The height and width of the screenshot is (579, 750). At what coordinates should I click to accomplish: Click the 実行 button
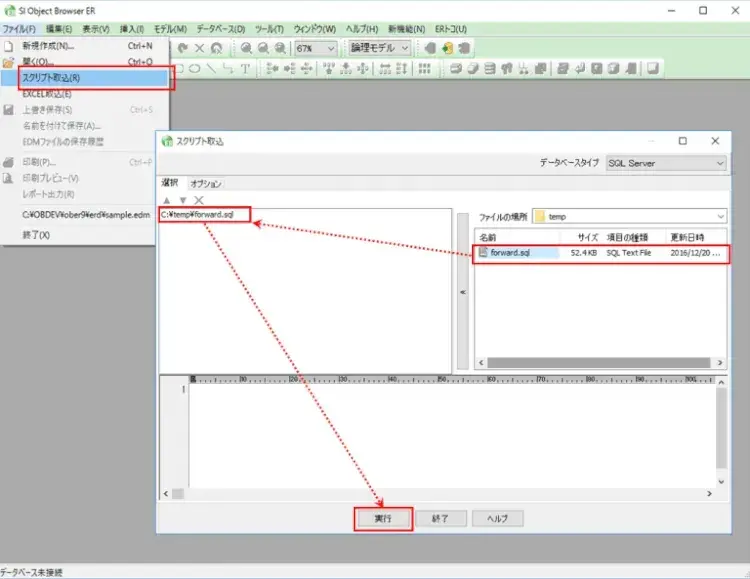(383, 518)
